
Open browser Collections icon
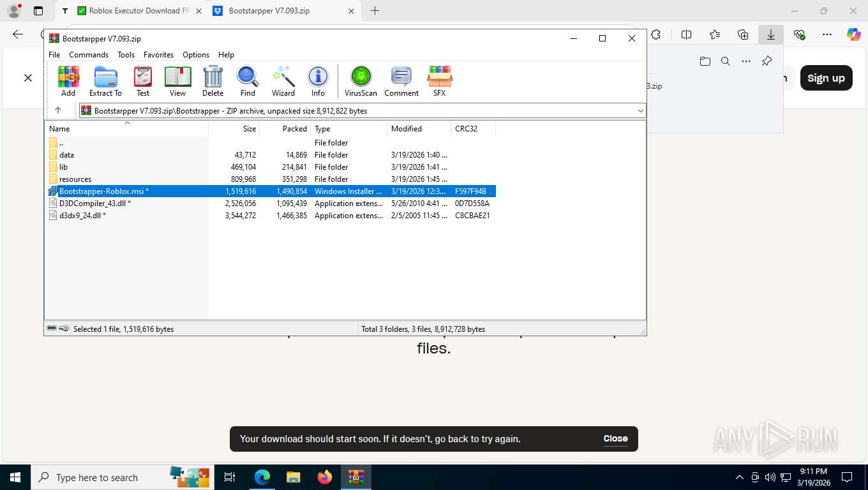pyautogui.click(x=743, y=34)
